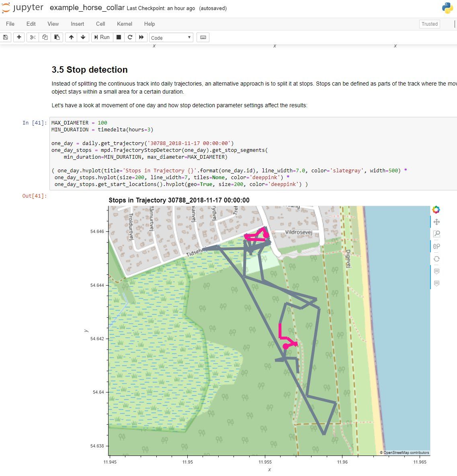The width and height of the screenshot is (457, 476).
Task: Expand the Cell menu
Action: pos(100,24)
